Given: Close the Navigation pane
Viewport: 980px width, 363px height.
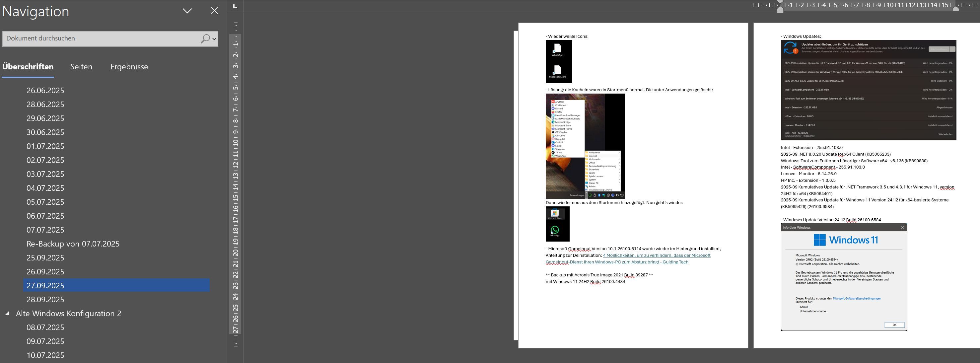Looking at the screenshot, I should coord(215,11).
